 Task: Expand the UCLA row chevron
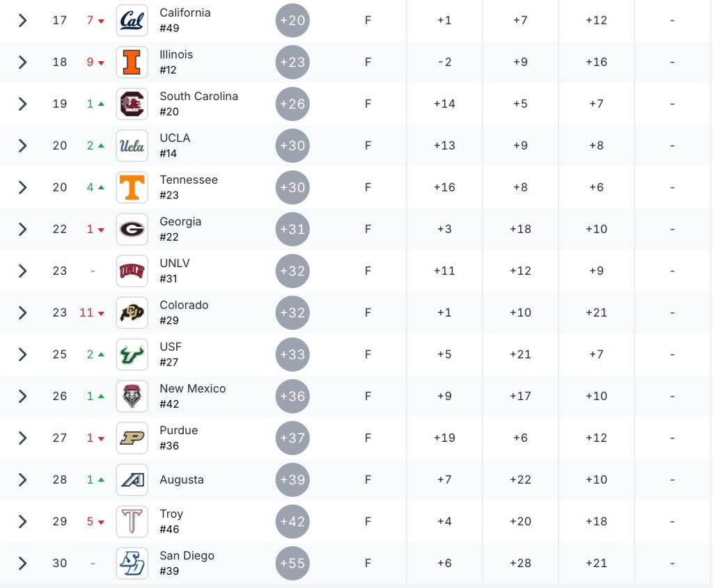pos(22,145)
